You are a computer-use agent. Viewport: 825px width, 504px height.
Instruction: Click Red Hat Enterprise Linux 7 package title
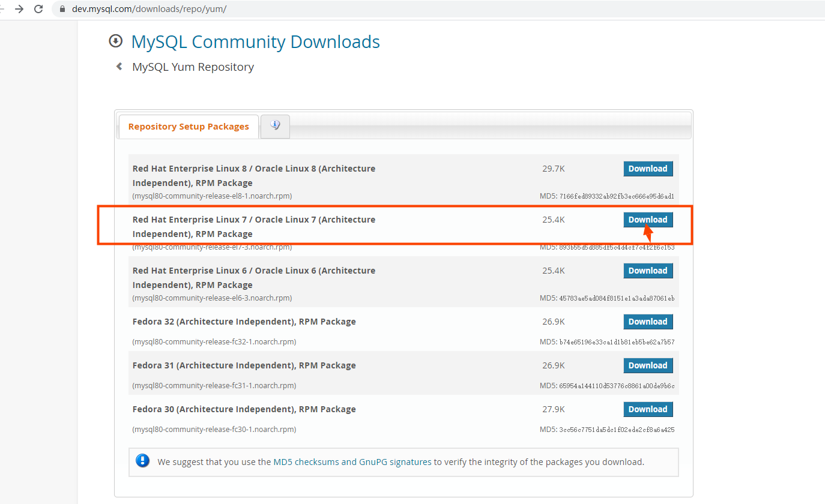254,227
